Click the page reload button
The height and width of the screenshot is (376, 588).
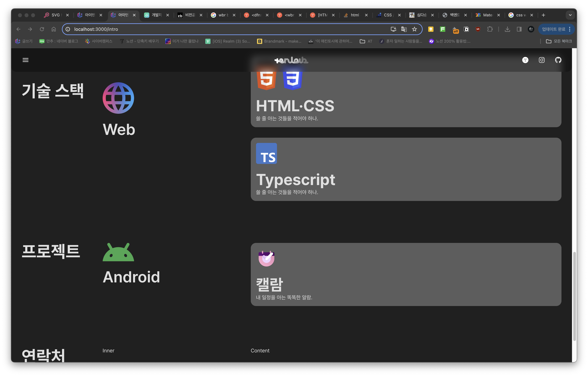click(x=42, y=29)
